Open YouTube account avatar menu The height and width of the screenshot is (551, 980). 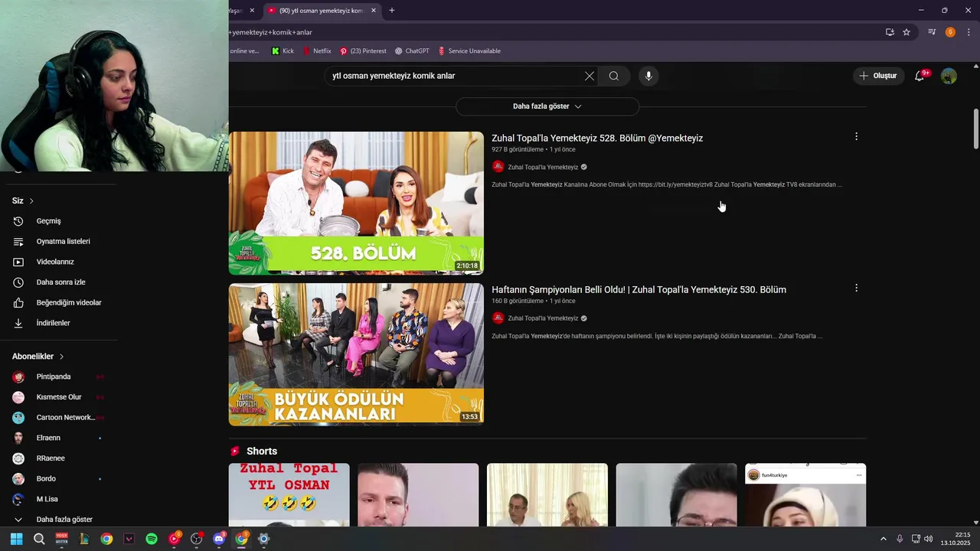tap(949, 76)
